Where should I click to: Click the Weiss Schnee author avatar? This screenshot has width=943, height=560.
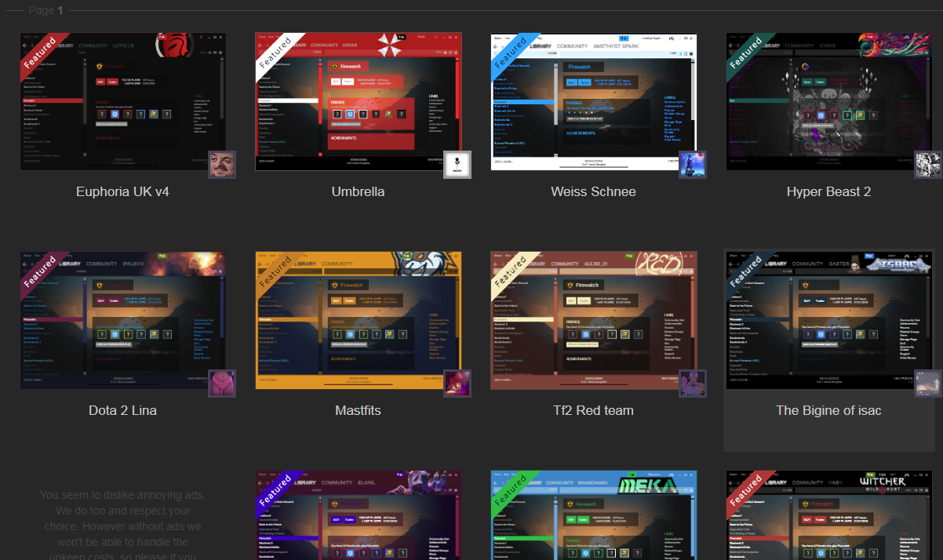693,165
